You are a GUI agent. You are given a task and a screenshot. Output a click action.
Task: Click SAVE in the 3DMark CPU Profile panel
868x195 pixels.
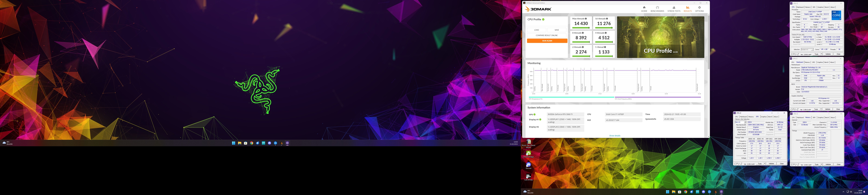(557, 30)
